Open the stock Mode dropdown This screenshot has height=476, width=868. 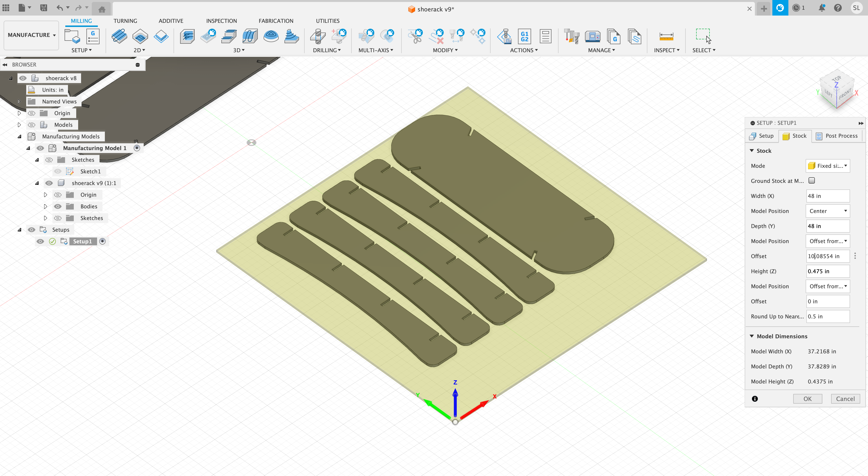click(x=827, y=166)
